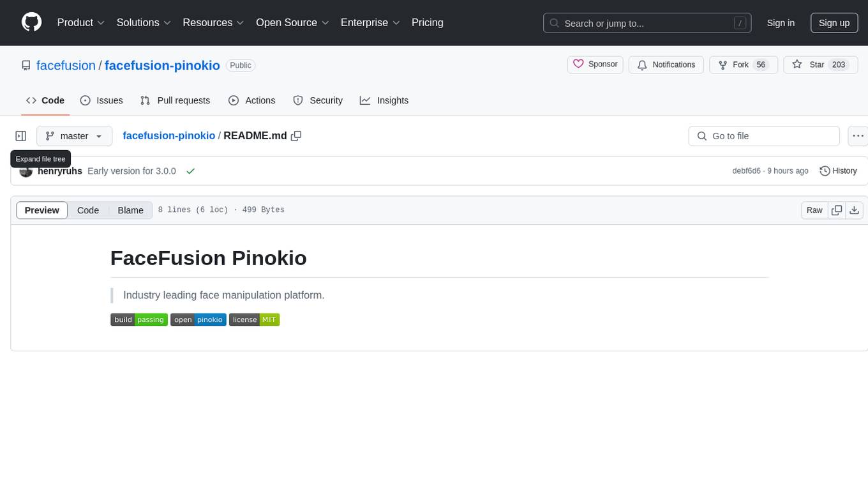Open the facefusion owner link
This screenshot has width=868, height=488.
(66, 65)
